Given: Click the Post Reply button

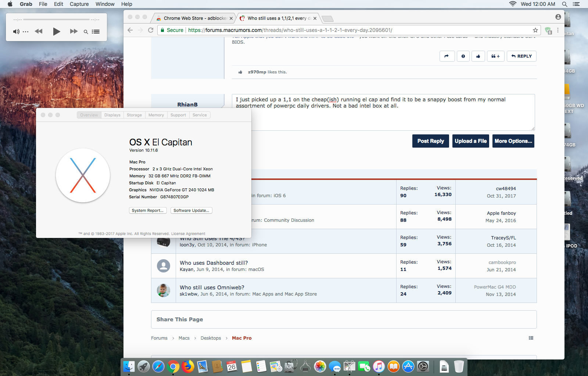Looking at the screenshot, I should click(431, 141).
